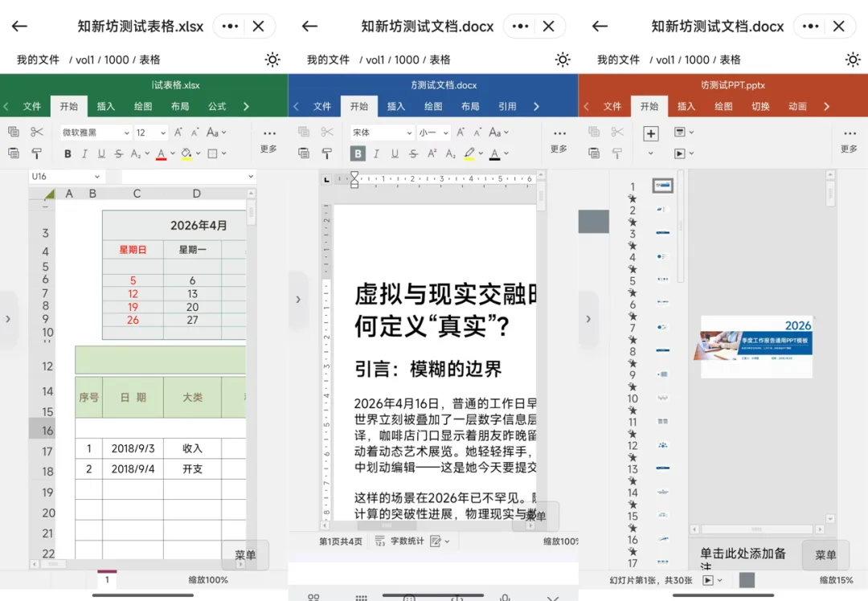The height and width of the screenshot is (601, 868).
Task: Click 缩放15% in the PowerPoint status bar
Action: [x=837, y=580]
